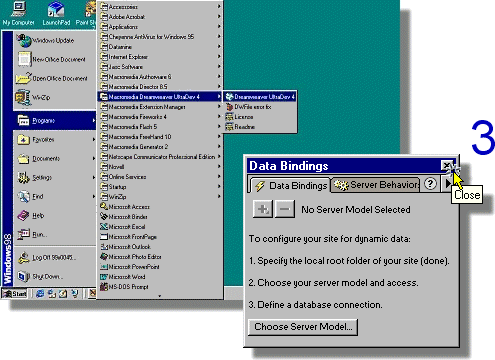Expand the Cheyenne AntiVirus submenu arrow

click(219, 36)
